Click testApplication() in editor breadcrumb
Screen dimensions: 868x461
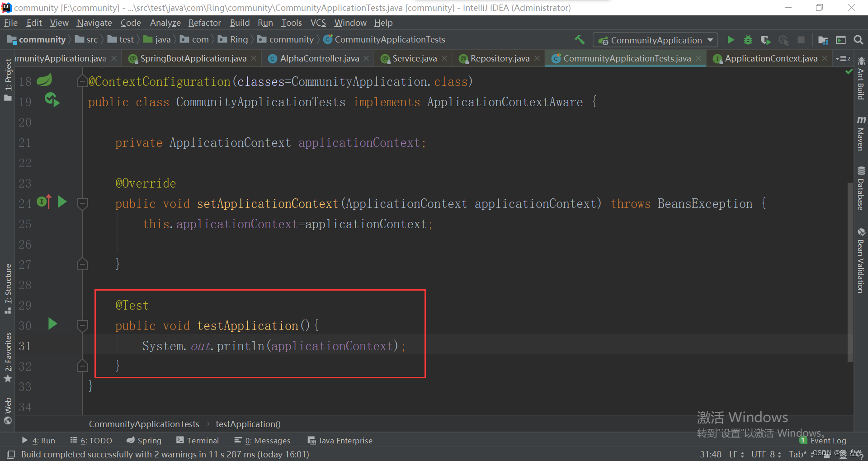coord(248,424)
